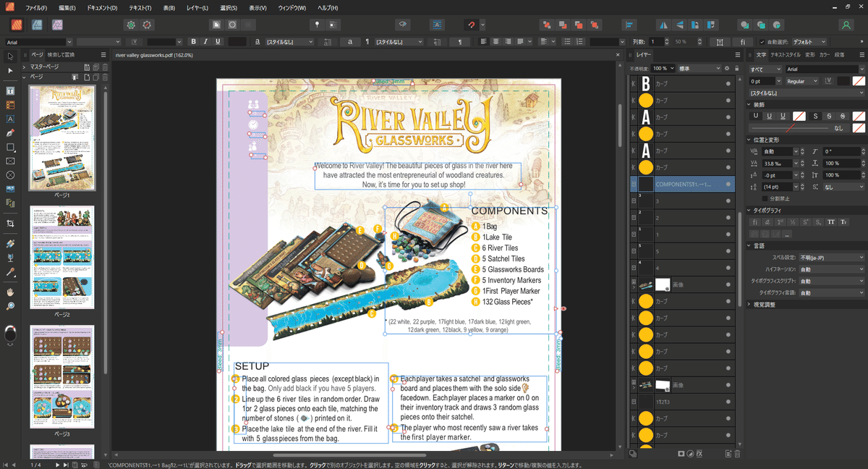The image size is (868, 469).
Task: Toggle visibility of the 1¶2¶3 layer
Action: click(x=728, y=400)
